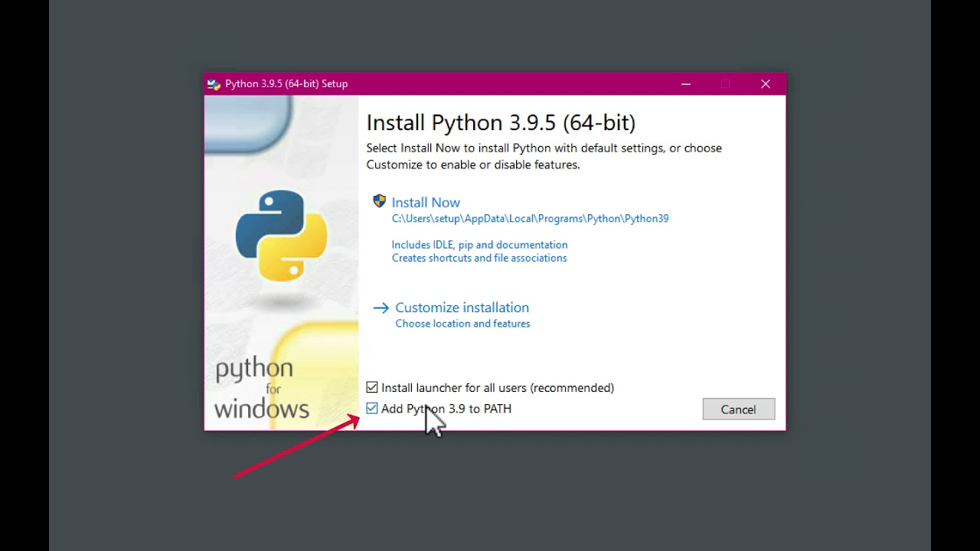This screenshot has height=551, width=980.
Task: Minimize the Python Setup window
Action: coord(686,84)
